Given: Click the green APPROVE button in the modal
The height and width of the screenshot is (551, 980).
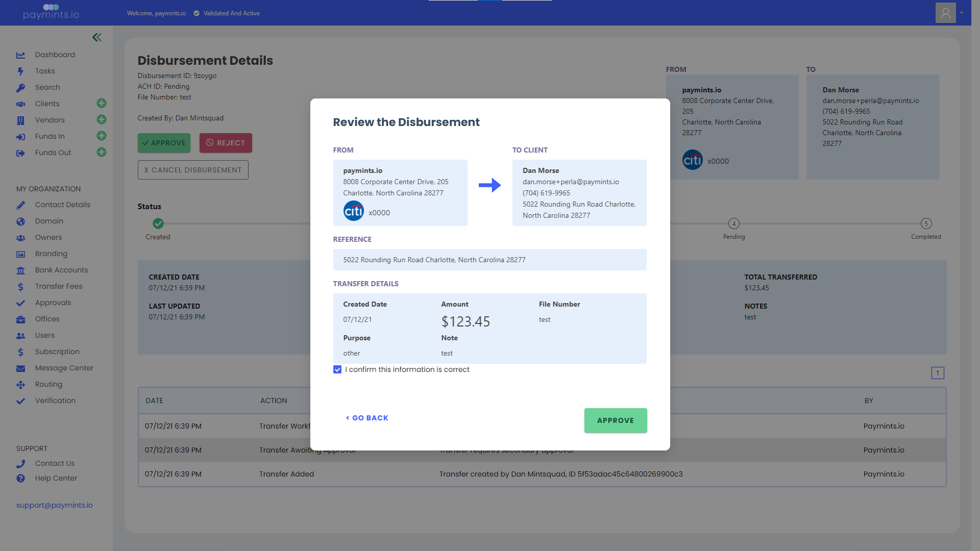Looking at the screenshot, I should pyautogui.click(x=615, y=420).
